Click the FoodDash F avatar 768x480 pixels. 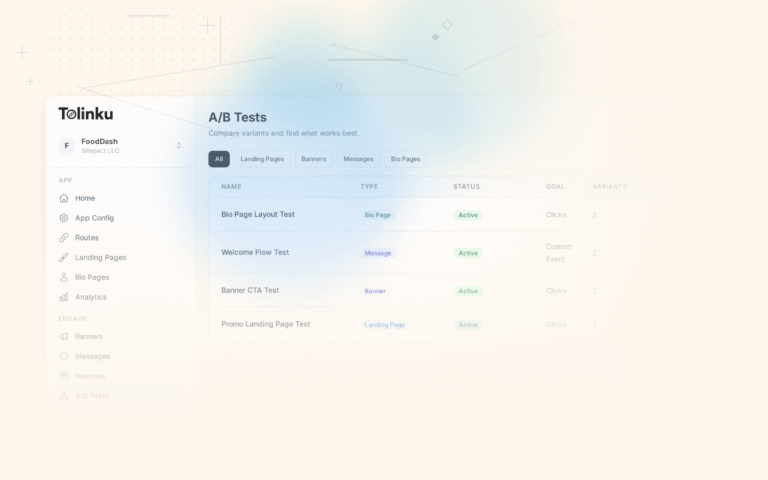pos(67,146)
